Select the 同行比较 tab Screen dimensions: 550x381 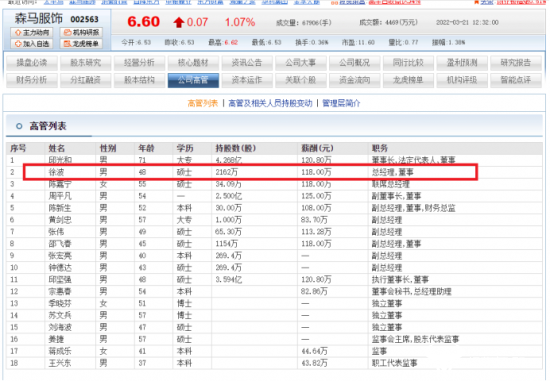[408, 63]
